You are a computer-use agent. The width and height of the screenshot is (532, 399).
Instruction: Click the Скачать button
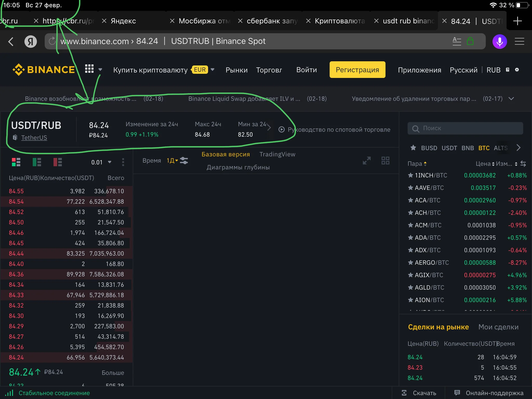[x=419, y=393]
